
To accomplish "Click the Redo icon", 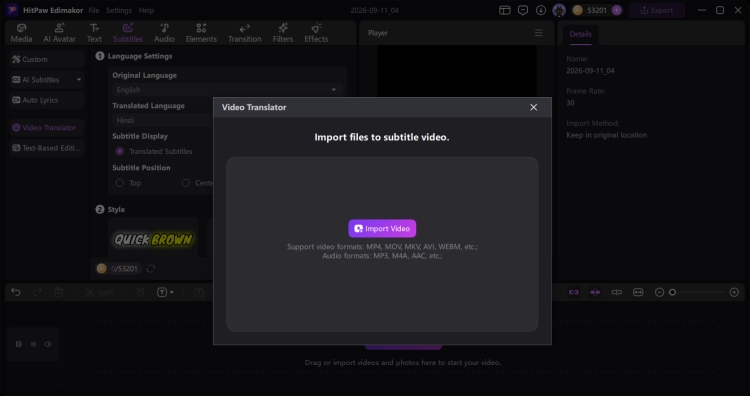I will [x=37, y=292].
